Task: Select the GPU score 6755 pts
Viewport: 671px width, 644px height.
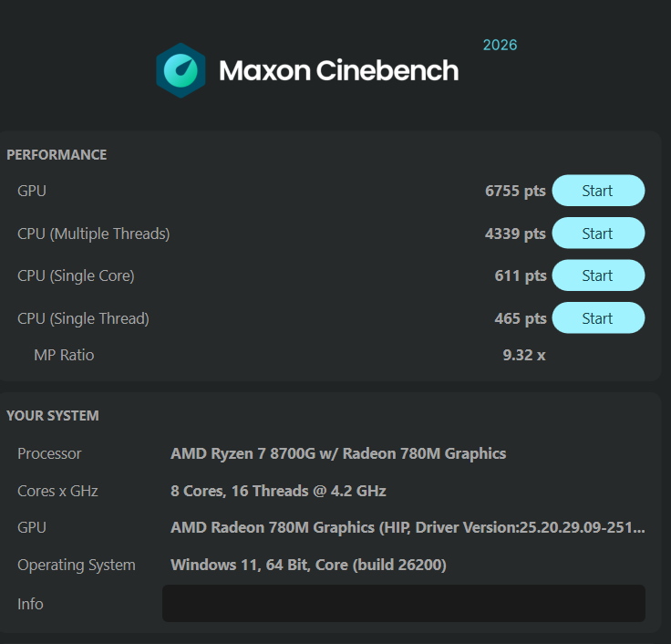Action: click(x=515, y=191)
